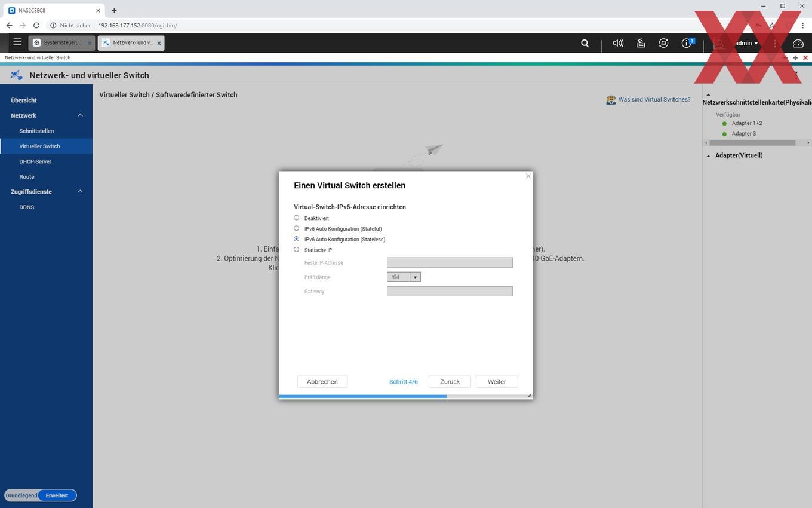Open DHCP-Server in the sidebar
Image resolution: width=812 pixels, height=508 pixels.
(x=35, y=161)
